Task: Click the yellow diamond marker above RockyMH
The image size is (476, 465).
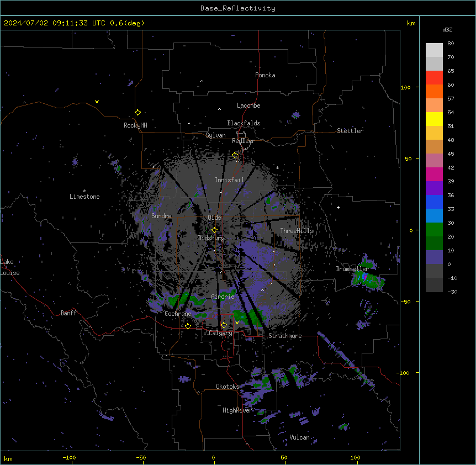Action: point(137,113)
